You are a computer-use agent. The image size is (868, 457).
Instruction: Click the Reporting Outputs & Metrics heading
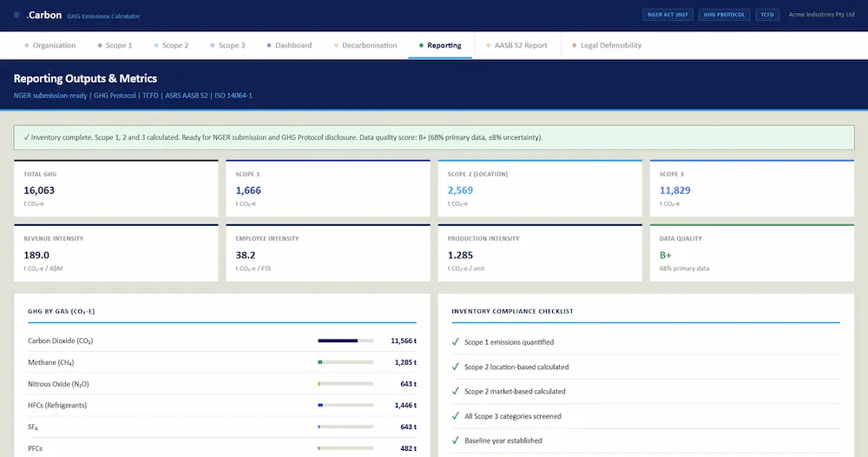pyautogui.click(x=85, y=79)
